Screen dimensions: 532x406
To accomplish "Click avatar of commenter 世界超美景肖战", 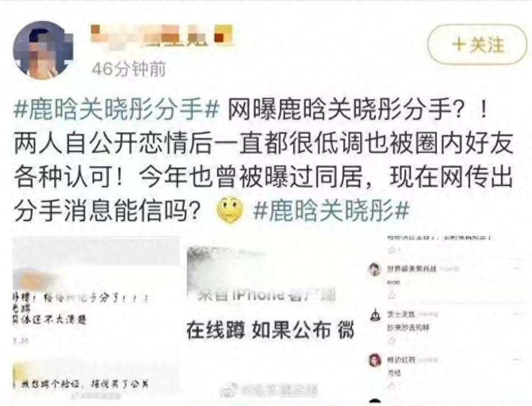I will [x=374, y=270].
